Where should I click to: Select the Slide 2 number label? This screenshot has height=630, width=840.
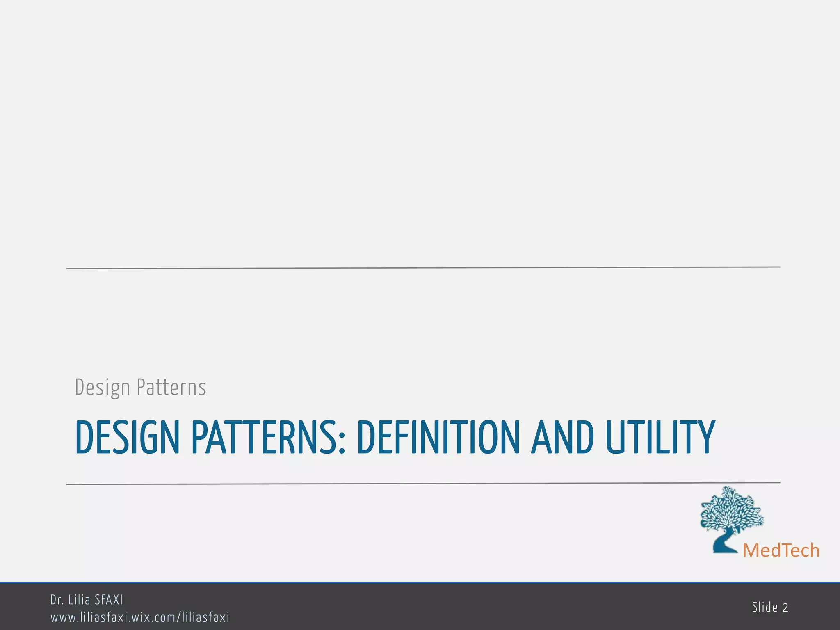tap(770, 607)
